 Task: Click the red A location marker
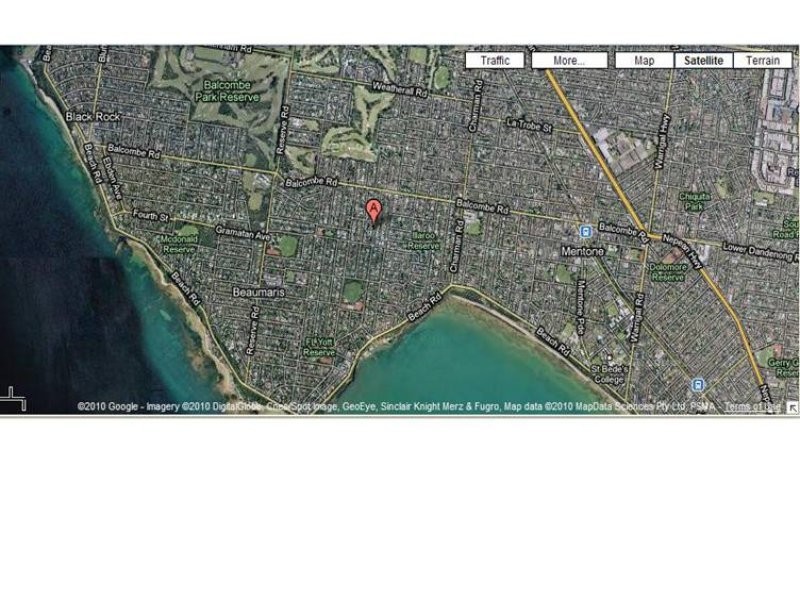tap(373, 210)
